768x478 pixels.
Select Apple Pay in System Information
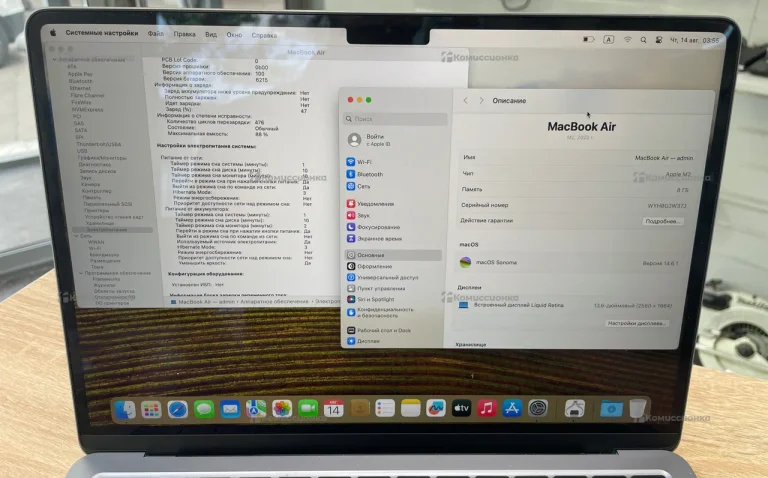[x=80, y=74]
